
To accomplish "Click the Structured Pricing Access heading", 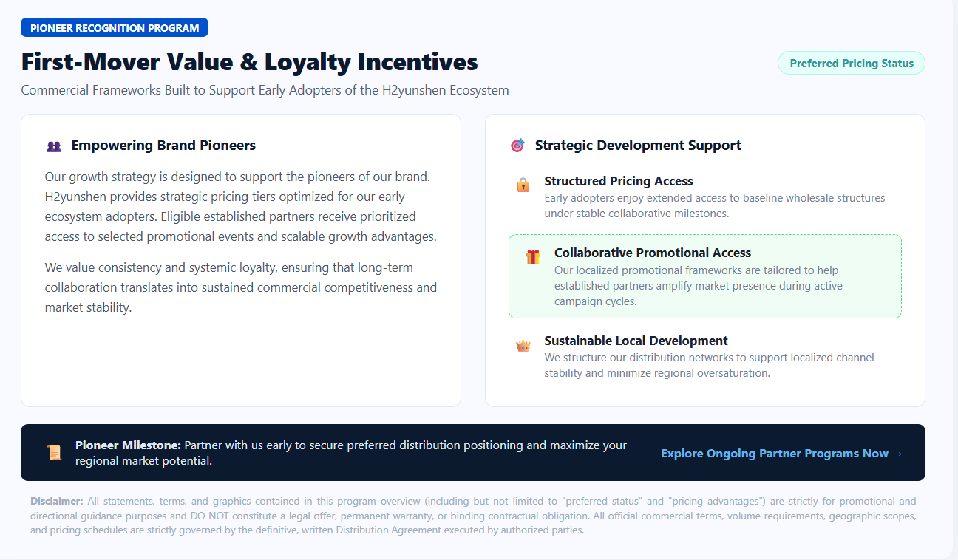I will click(x=619, y=181).
